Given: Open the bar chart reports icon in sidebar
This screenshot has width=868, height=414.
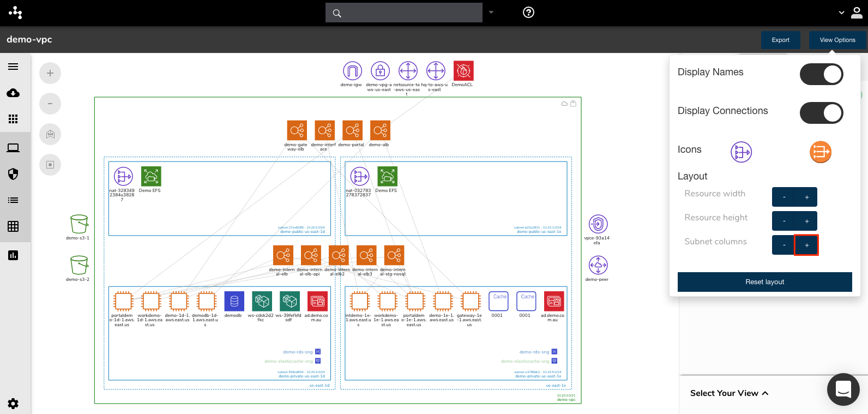Looking at the screenshot, I should [13, 255].
